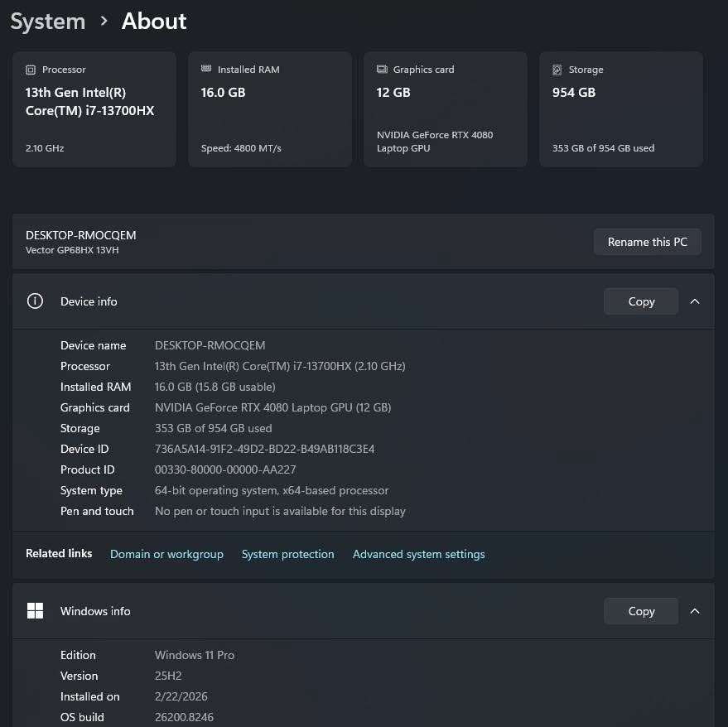Click '2.10 GHz' text in Processor card
The height and width of the screenshot is (727, 728).
(x=45, y=148)
